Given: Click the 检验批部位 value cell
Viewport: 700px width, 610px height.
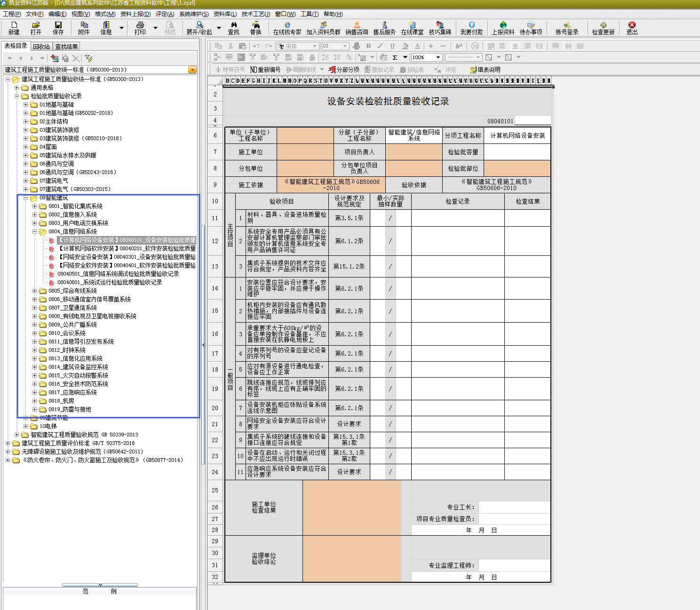Looking at the screenshot, I should [x=517, y=168].
